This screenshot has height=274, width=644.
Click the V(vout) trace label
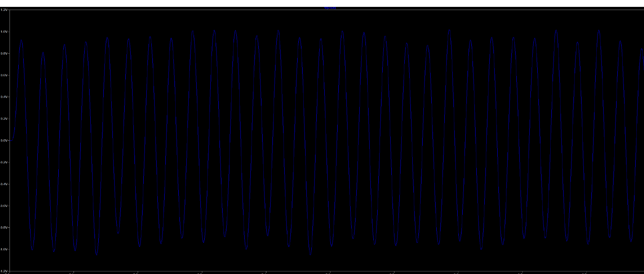point(330,8)
